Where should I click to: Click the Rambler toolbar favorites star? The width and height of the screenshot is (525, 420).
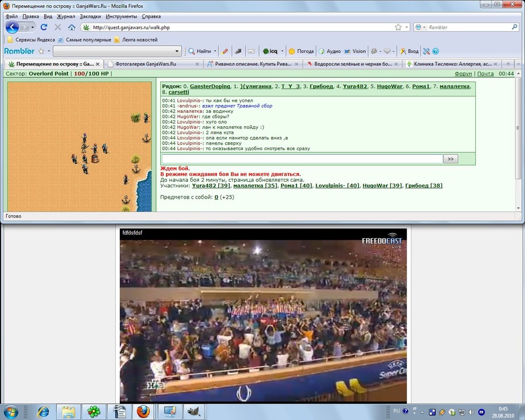tap(41, 51)
